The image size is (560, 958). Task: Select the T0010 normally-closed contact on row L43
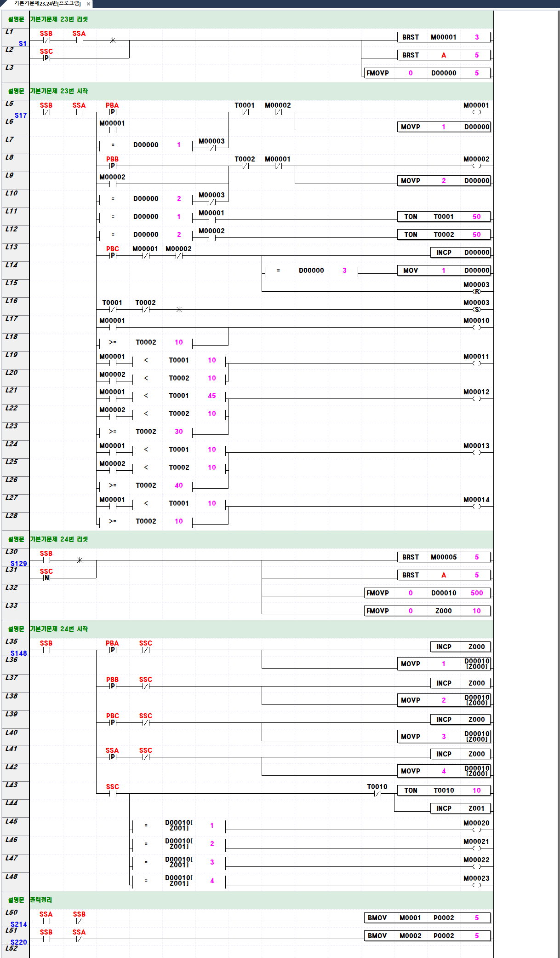click(x=377, y=793)
